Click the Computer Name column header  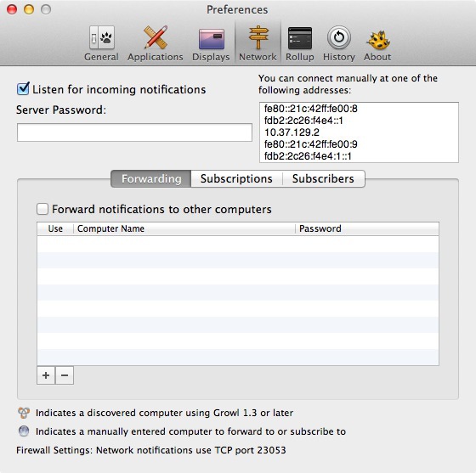tap(184, 228)
